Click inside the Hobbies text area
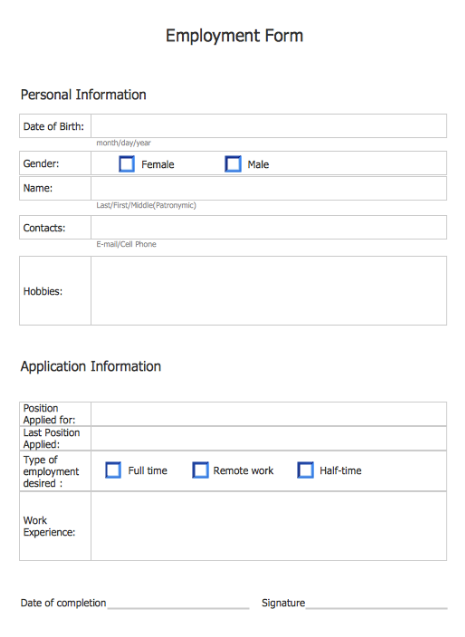Viewport: 465px width, 637px height. 269,291
